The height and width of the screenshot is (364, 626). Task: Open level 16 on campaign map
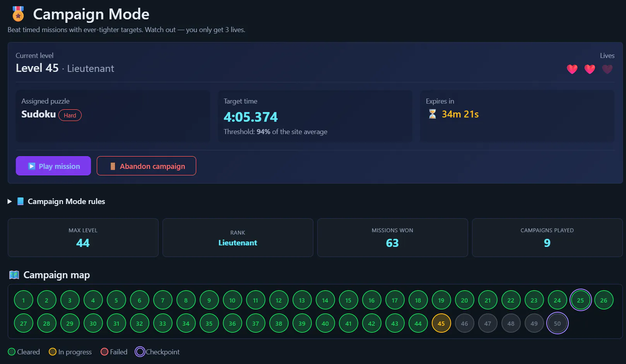click(372, 300)
